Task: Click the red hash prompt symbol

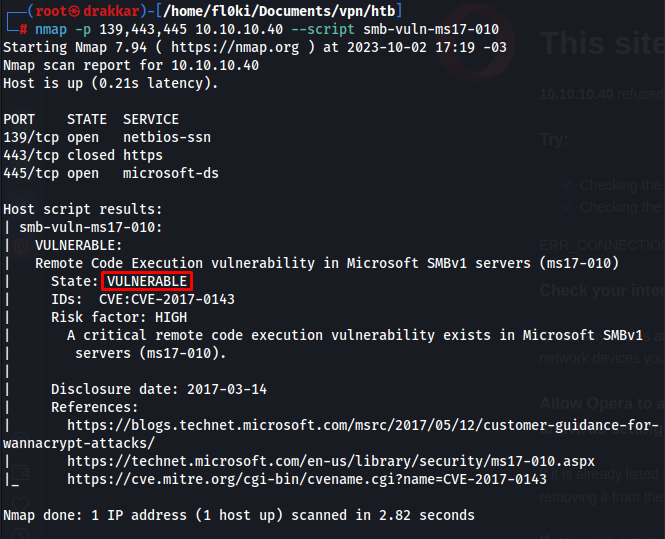Action: (24, 30)
